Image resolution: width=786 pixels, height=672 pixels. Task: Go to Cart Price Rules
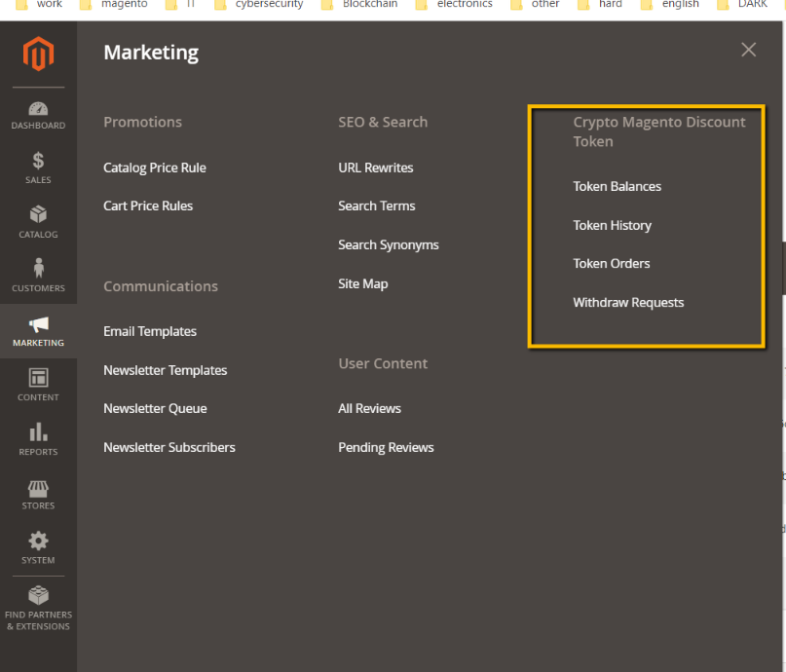pos(148,205)
